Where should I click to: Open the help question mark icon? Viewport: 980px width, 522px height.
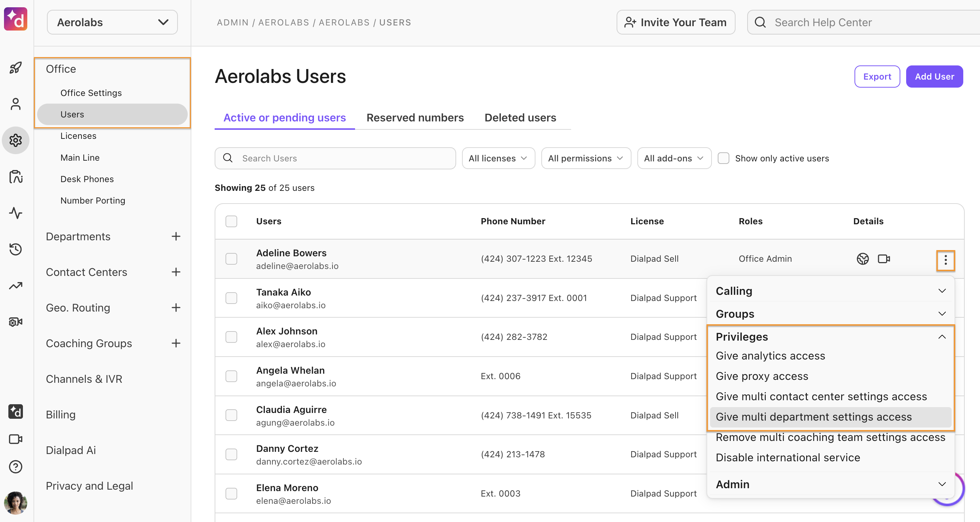16,466
